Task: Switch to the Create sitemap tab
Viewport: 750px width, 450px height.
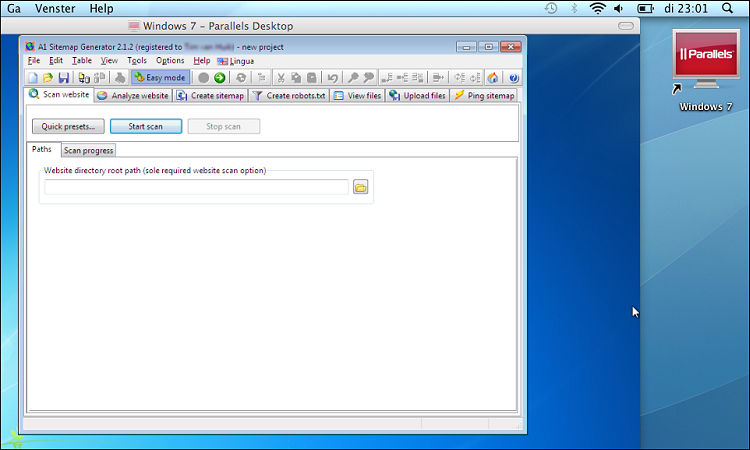Action: [x=210, y=96]
